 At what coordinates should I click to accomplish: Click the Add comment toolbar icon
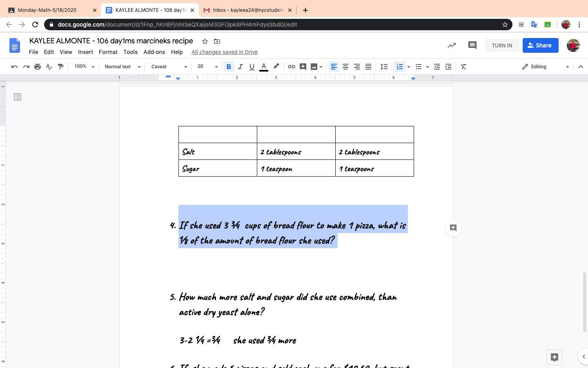pyautogui.click(x=303, y=67)
